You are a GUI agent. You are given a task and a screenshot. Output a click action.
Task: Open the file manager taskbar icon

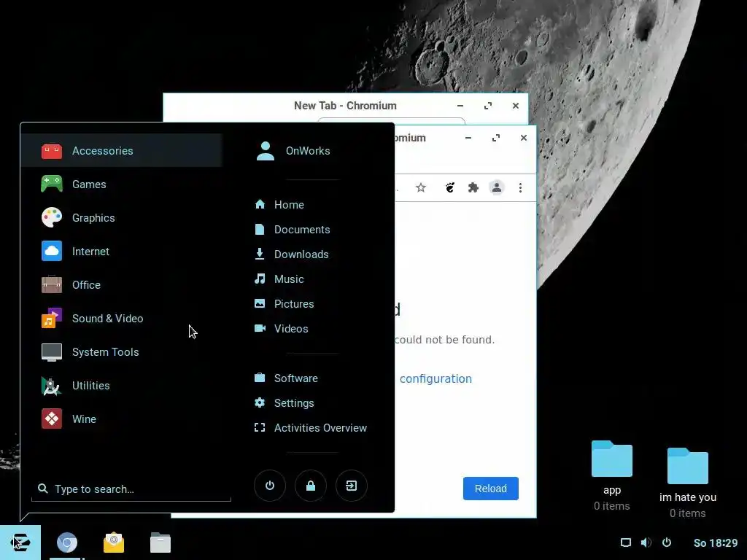[x=160, y=542]
